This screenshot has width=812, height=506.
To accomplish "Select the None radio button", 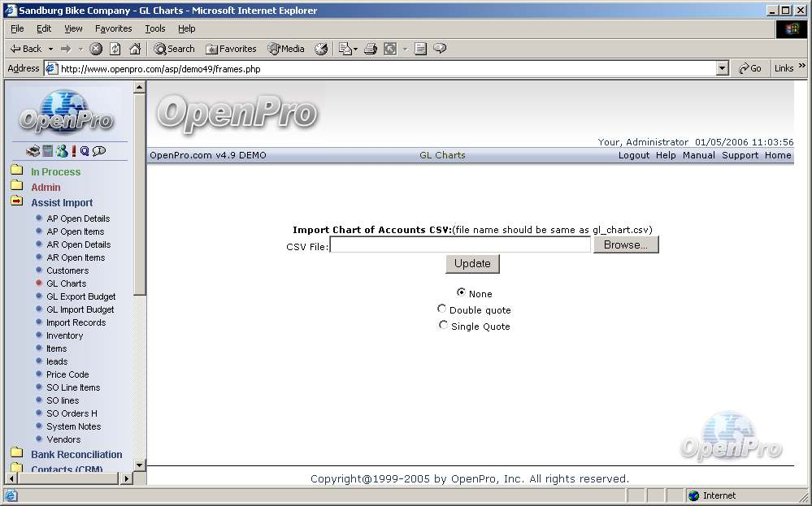I will tap(462, 292).
